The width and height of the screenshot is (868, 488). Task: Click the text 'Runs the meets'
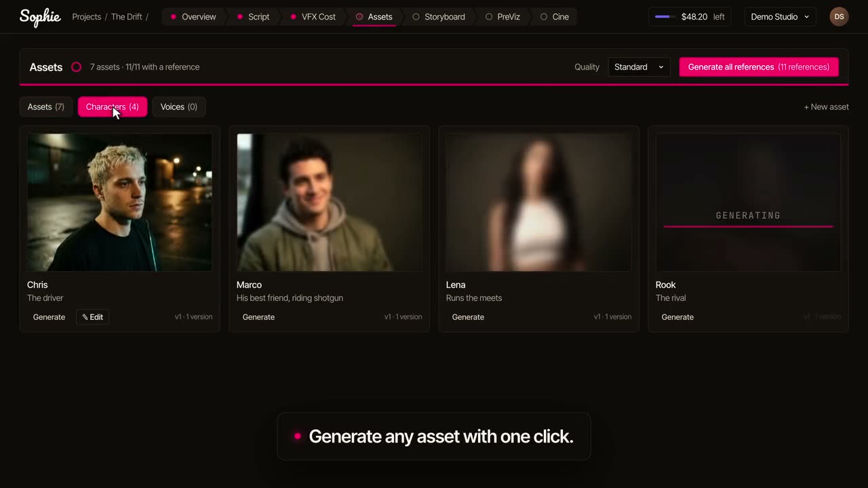click(474, 298)
